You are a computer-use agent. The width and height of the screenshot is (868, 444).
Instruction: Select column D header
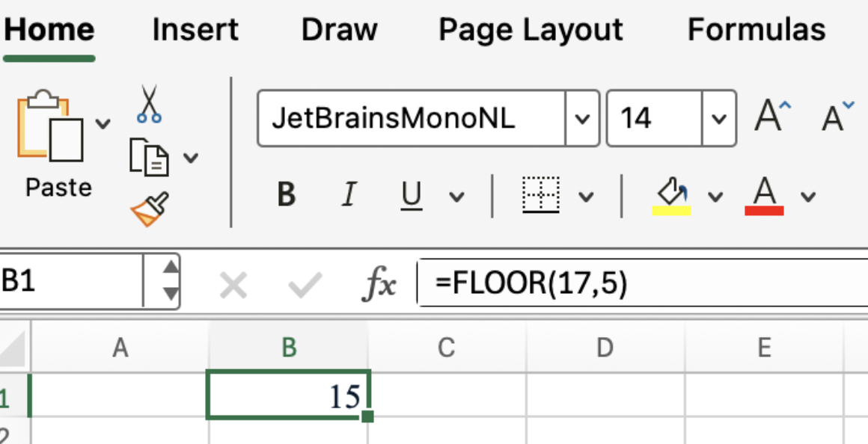pyautogui.click(x=605, y=348)
